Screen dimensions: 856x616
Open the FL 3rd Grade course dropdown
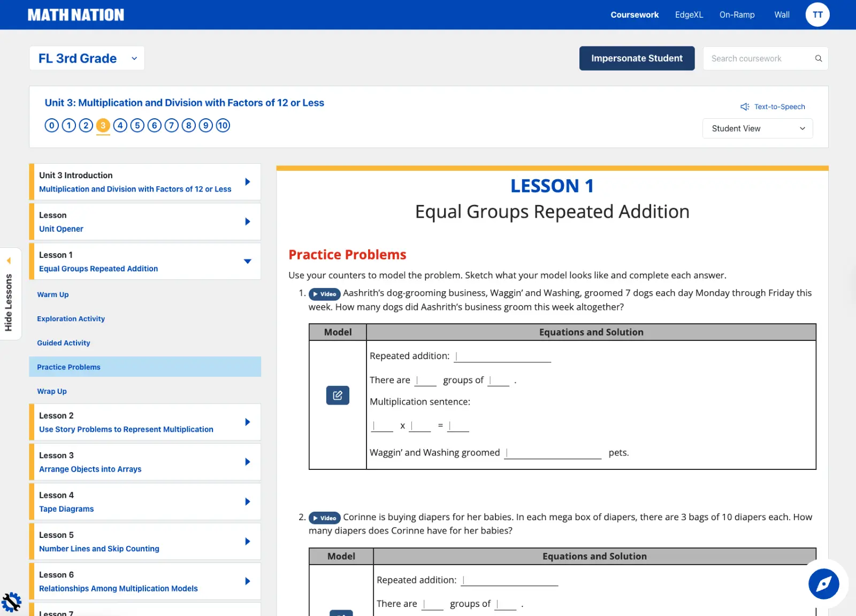click(x=87, y=58)
